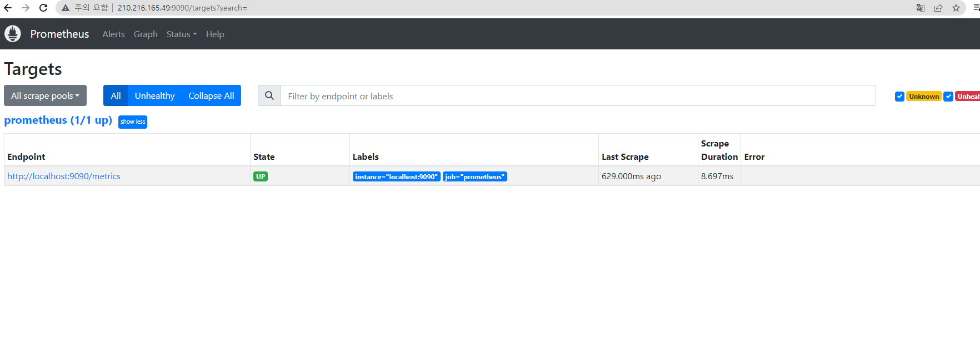Open the translate page icon
Screen dimensions: 980x354
click(x=921, y=8)
